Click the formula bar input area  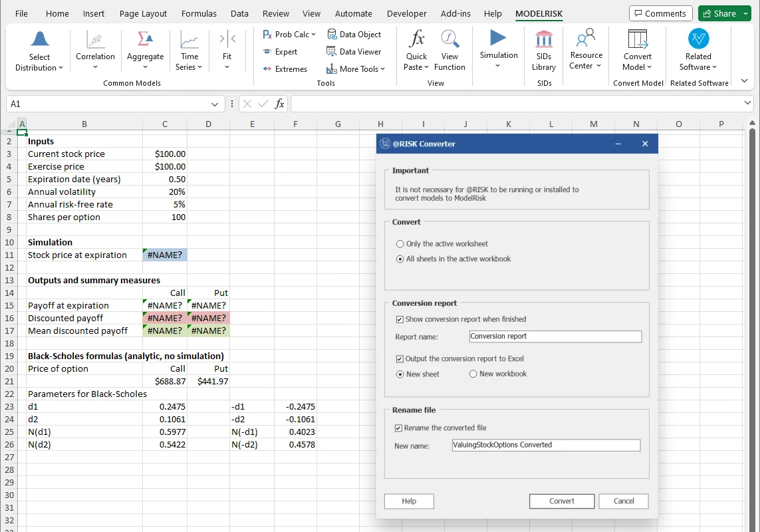pyautogui.click(x=516, y=104)
